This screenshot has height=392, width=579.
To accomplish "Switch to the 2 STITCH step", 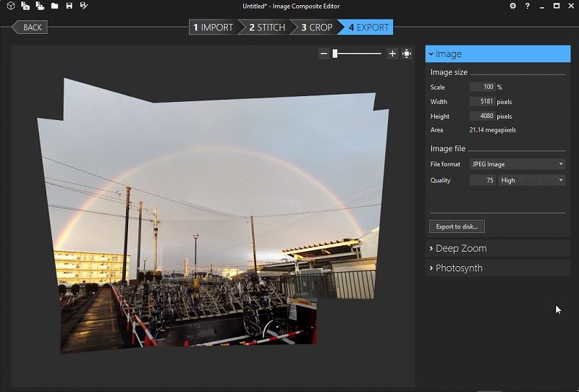I will (x=266, y=27).
